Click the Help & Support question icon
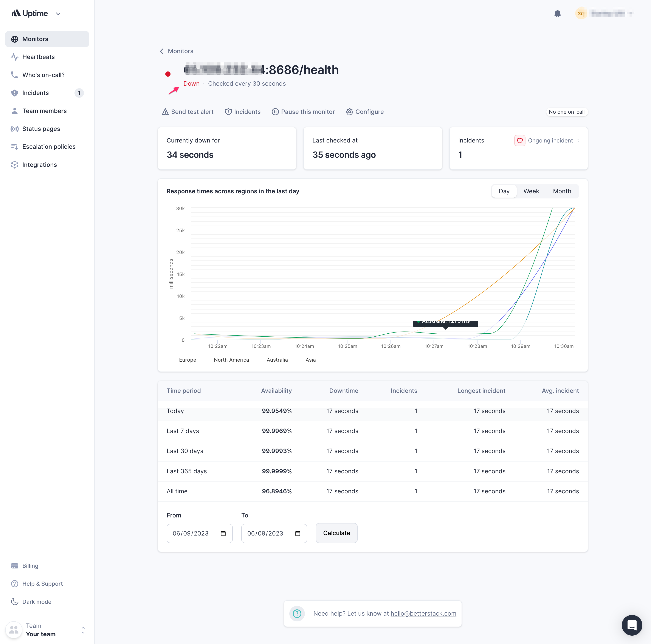Image resolution: width=651 pixels, height=644 pixels. (x=14, y=584)
